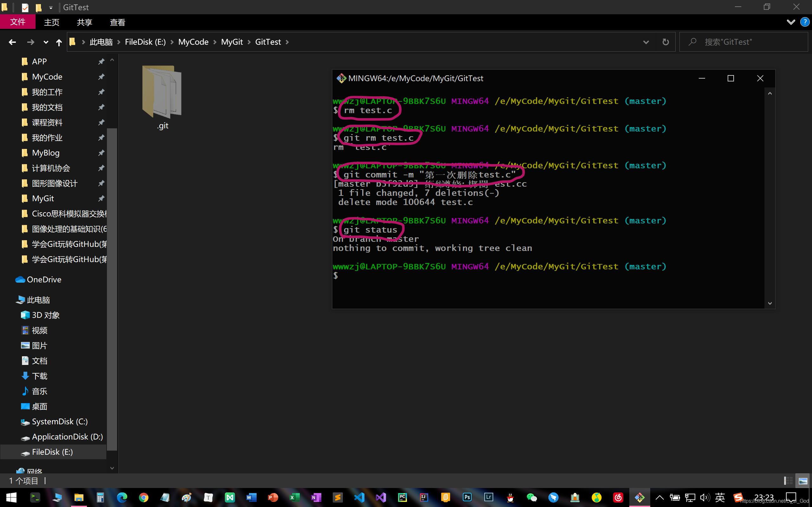Go up one folder with up arrow
The width and height of the screenshot is (812, 507).
tap(59, 42)
